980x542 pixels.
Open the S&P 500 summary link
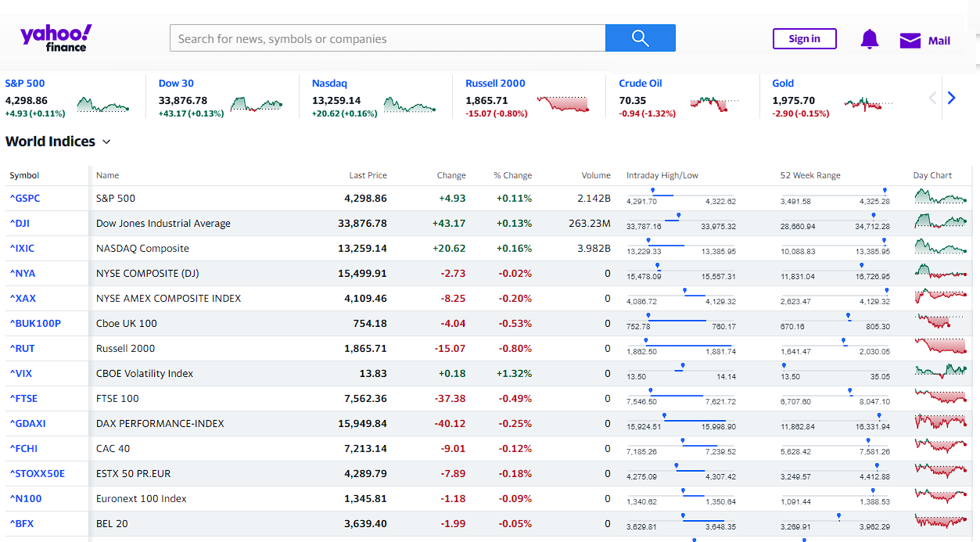pos(25,83)
